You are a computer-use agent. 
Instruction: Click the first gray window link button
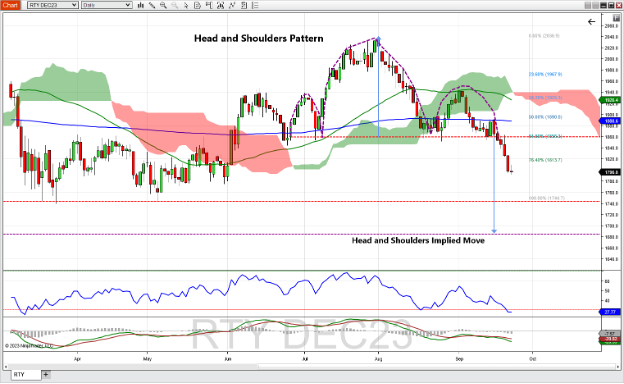[588, 5]
